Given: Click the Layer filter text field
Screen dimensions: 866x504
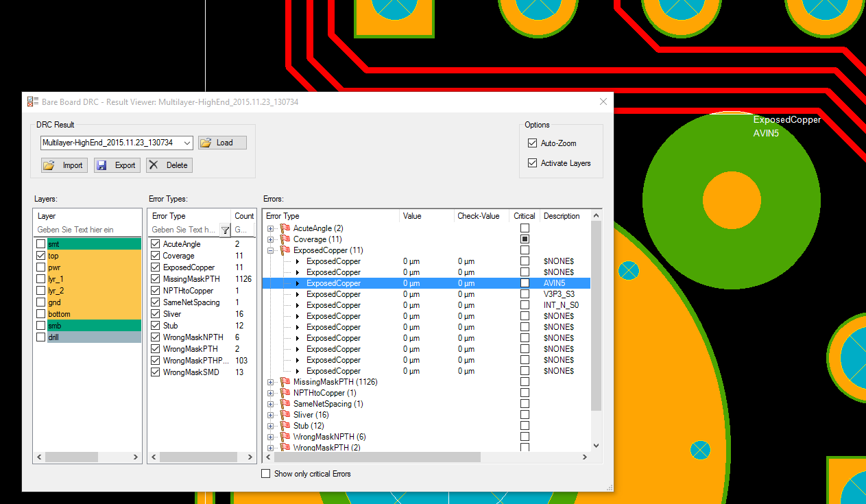Looking at the screenshot, I should click(88, 230).
